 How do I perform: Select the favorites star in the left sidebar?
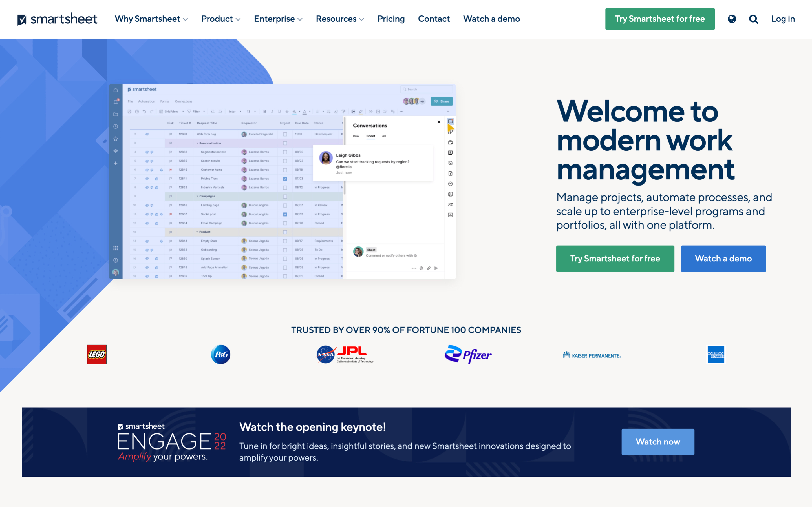click(116, 139)
